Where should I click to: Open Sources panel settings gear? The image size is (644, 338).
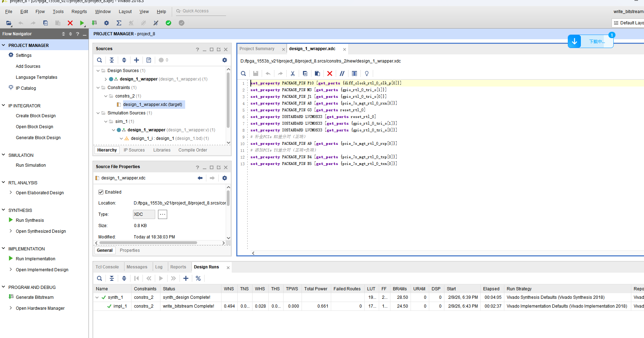225,60
